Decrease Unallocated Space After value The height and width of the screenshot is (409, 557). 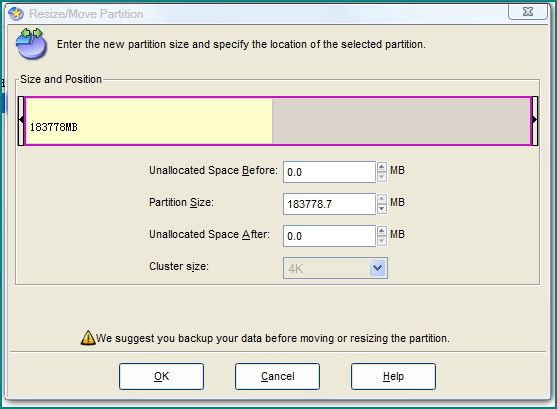[x=382, y=241]
